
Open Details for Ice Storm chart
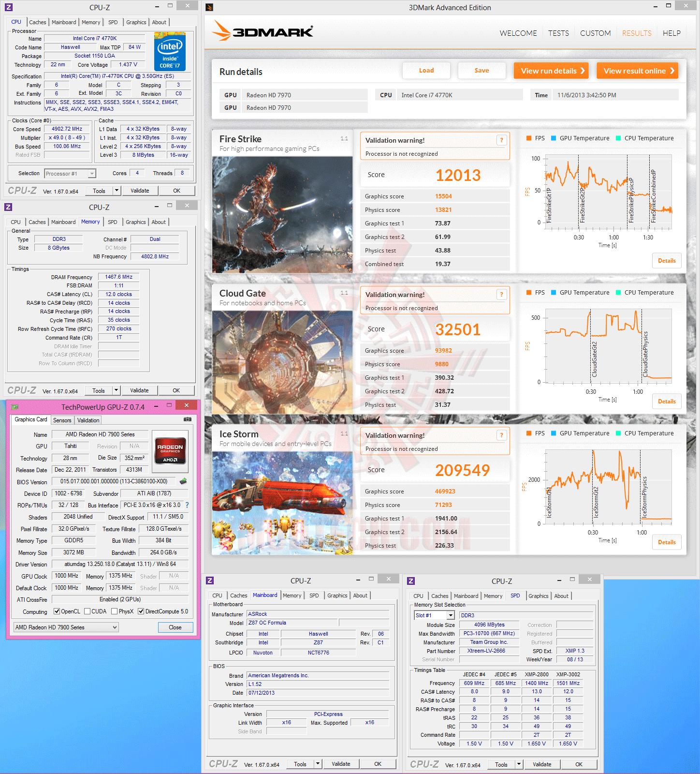667,542
